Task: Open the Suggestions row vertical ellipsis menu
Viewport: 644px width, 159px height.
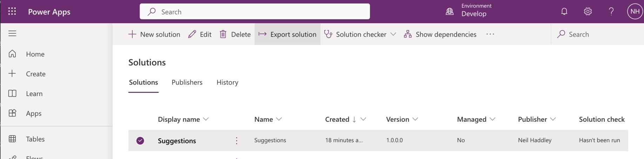Action: tap(237, 141)
